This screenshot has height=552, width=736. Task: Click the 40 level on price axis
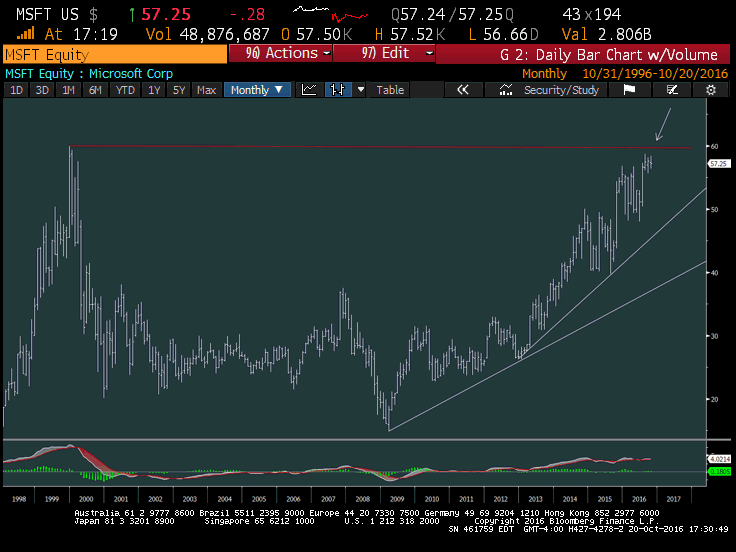tap(714, 273)
